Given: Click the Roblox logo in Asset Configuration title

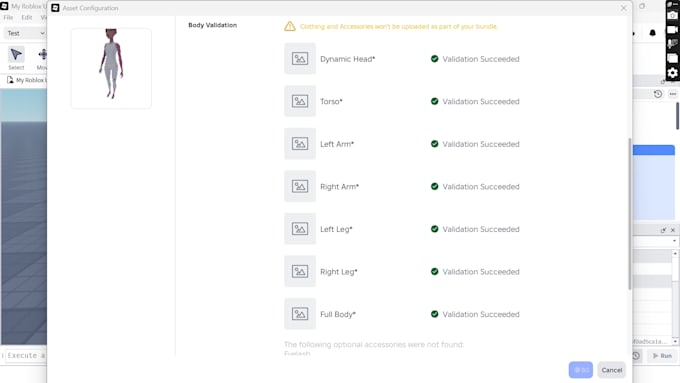Looking at the screenshot, I should 55,8.
